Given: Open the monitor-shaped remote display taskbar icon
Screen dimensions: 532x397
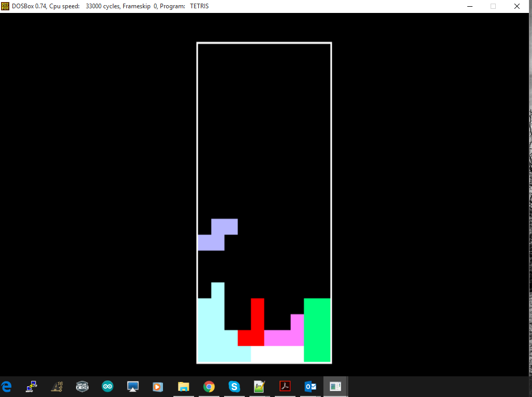Looking at the screenshot, I should 132,387.
